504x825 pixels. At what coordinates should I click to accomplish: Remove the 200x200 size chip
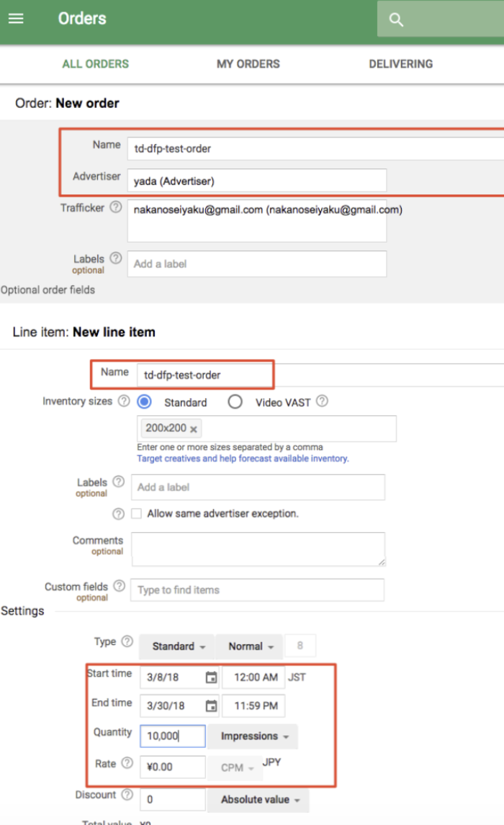coord(194,429)
